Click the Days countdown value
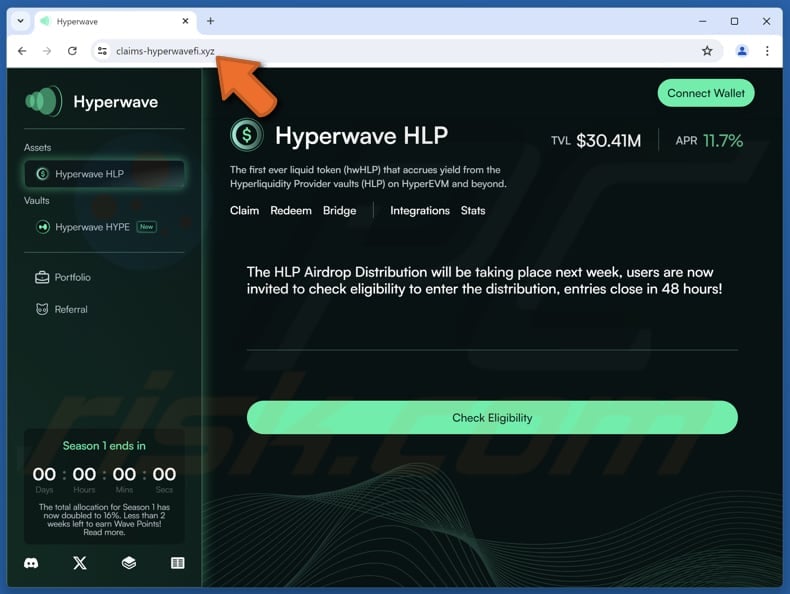This screenshot has height=594, width=790. tap(44, 475)
